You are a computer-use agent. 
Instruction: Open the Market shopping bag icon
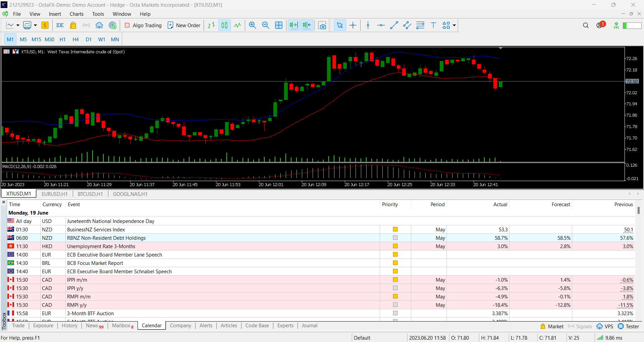tap(73, 25)
